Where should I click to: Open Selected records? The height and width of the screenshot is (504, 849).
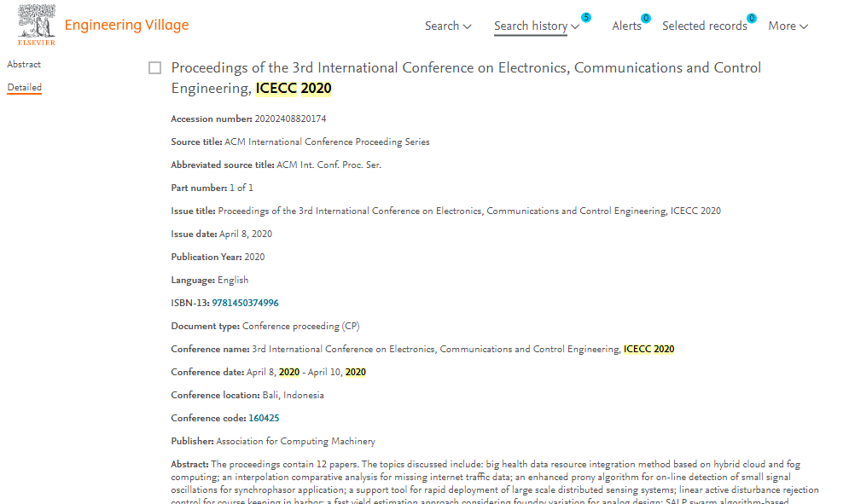click(x=705, y=26)
